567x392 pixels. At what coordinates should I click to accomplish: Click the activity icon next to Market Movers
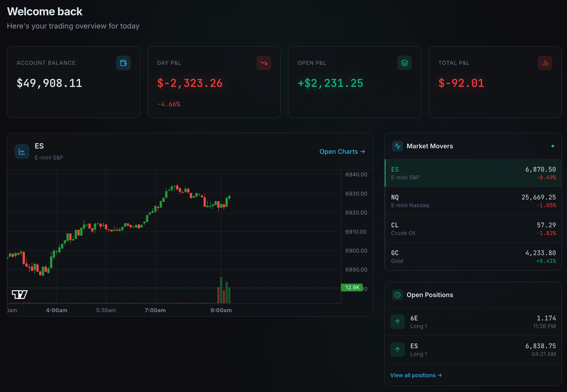click(x=397, y=146)
